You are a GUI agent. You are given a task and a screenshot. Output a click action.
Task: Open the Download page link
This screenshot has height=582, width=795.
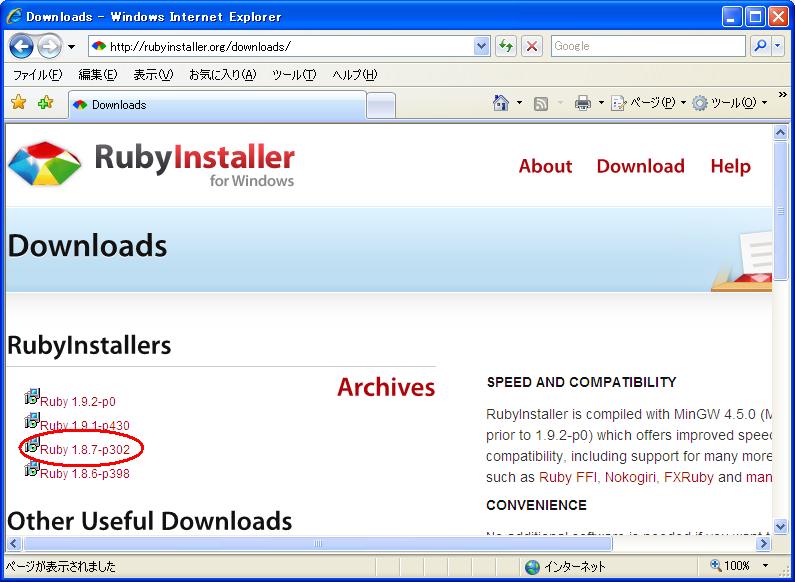coord(640,166)
